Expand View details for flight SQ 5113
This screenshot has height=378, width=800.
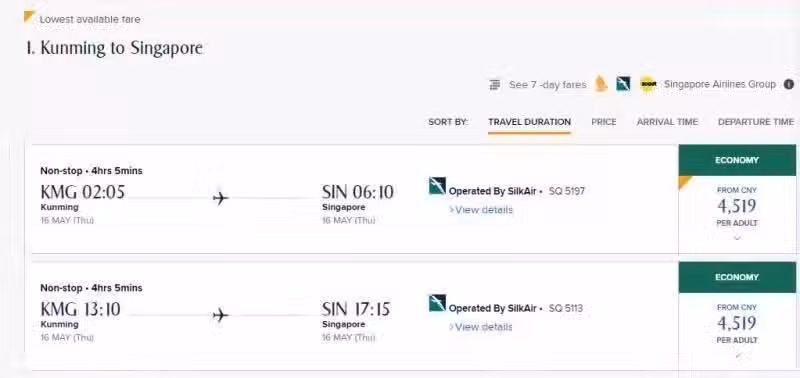481,327
